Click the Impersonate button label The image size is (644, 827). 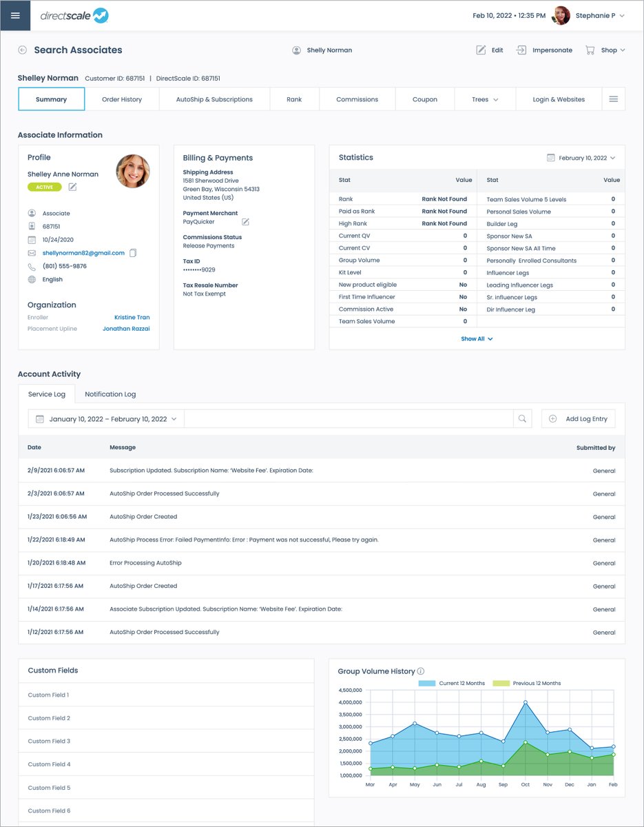tap(552, 50)
